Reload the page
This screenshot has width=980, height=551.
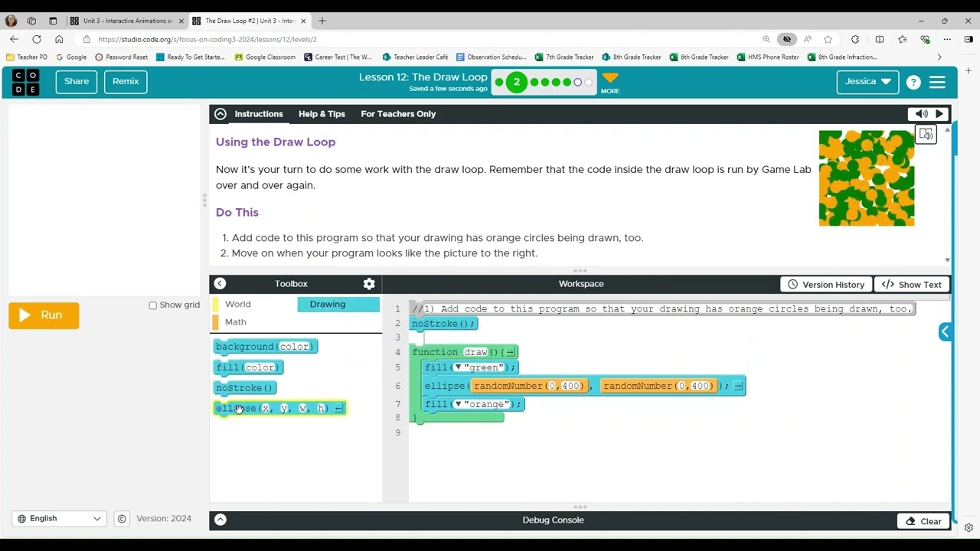pyautogui.click(x=36, y=39)
